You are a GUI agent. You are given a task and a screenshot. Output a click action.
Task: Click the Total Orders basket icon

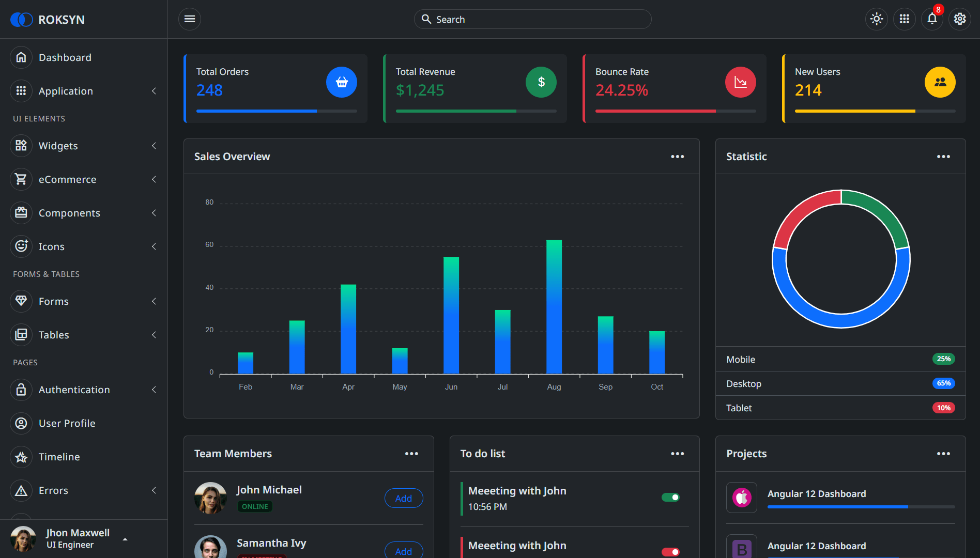click(342, 82)
